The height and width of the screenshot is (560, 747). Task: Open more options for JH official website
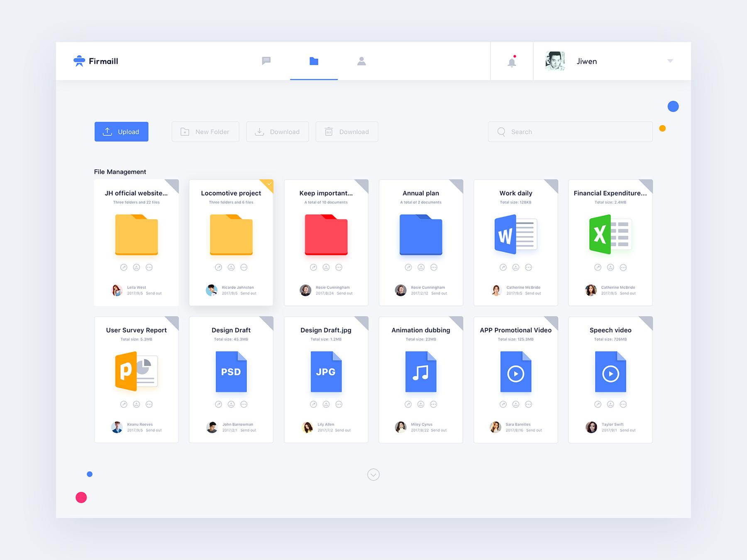point(149,267)
